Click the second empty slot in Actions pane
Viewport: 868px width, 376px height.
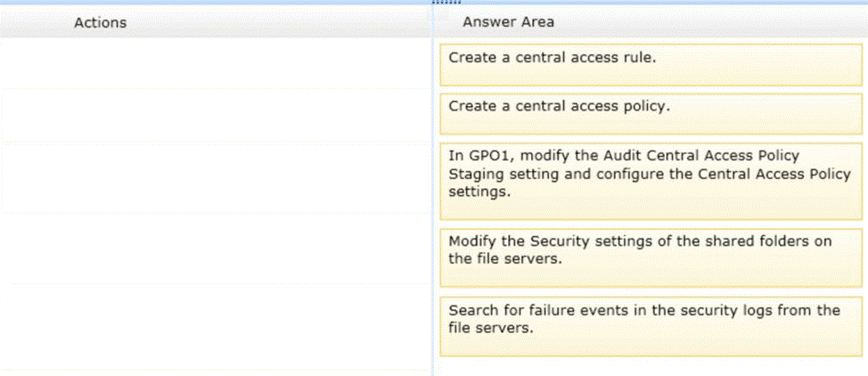[215, 114]
